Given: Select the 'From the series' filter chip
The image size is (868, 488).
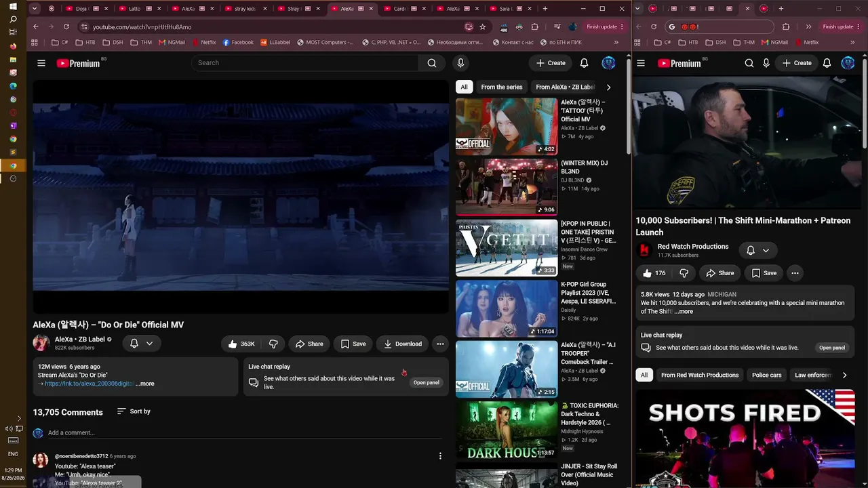Looking at the screenshot, I should [502, 87].
